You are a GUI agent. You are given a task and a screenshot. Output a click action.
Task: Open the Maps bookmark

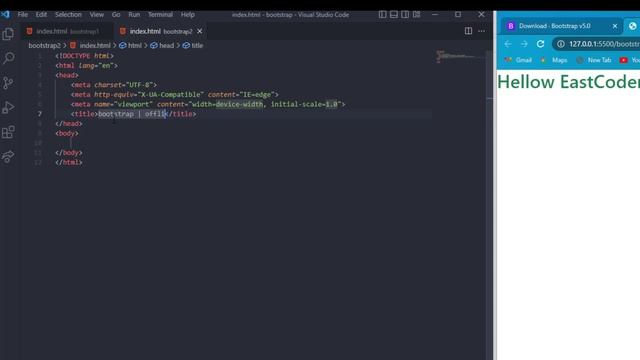[554, 60]
